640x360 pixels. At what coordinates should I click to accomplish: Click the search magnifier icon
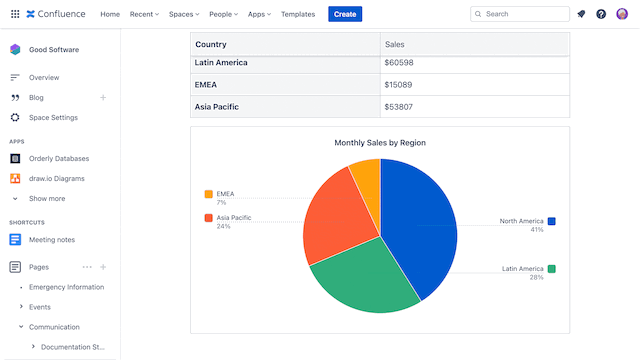coord(478,14)
